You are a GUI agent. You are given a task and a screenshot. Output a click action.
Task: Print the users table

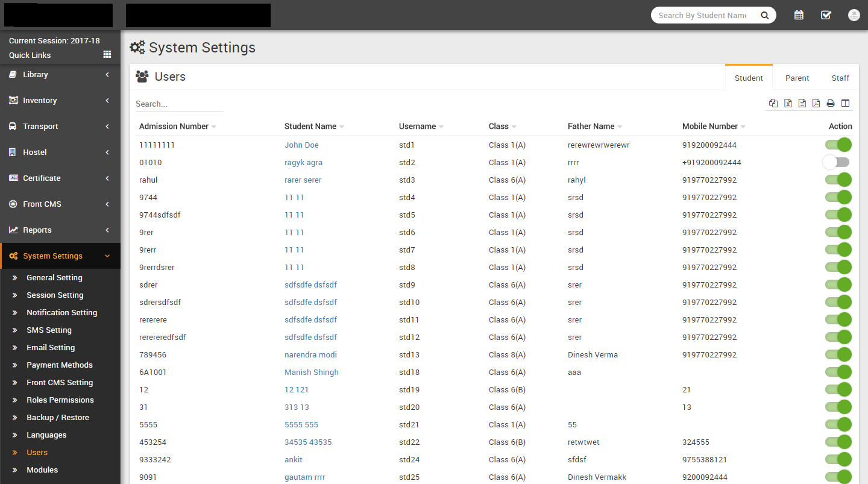pos(831,103)
